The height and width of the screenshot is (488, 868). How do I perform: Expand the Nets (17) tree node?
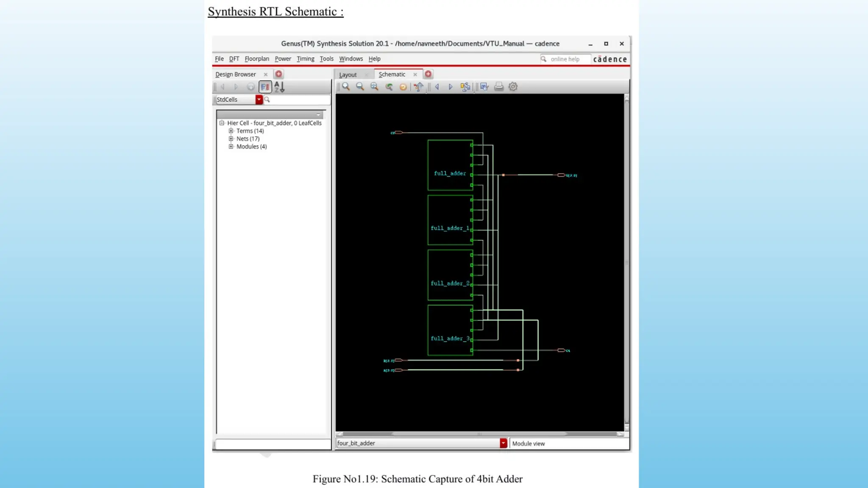[231, 139]
